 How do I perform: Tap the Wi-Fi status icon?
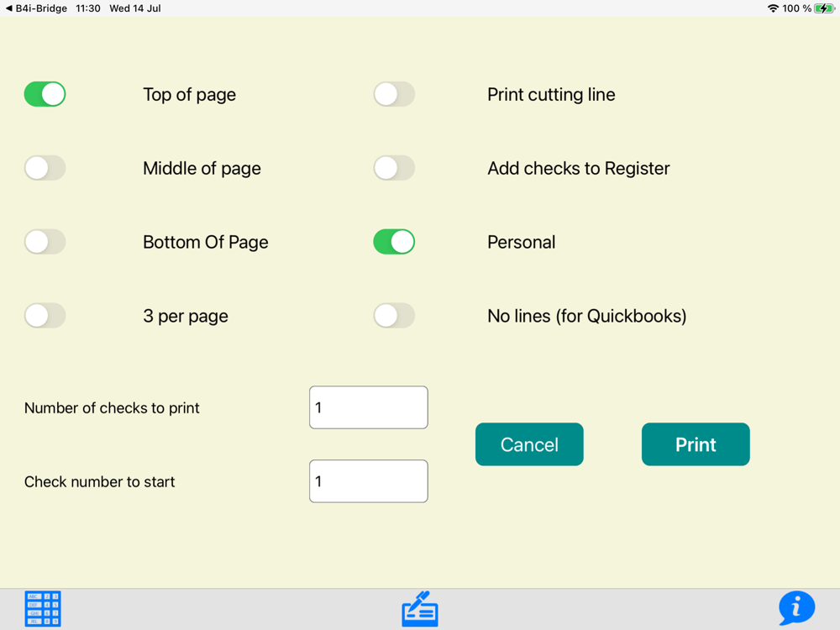[x=773, y=8]
